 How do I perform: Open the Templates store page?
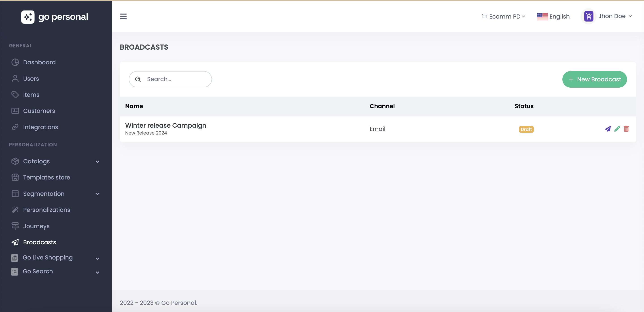tap(47, 177)
